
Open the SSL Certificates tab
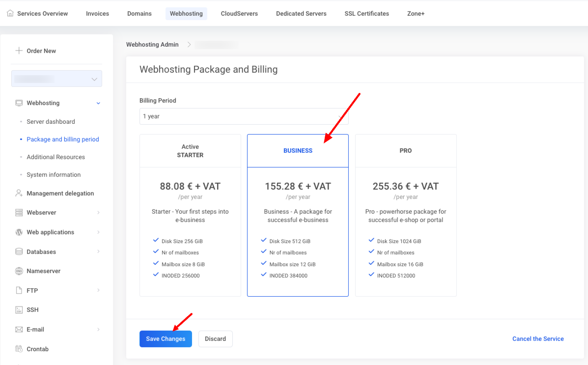pos(366,14)
